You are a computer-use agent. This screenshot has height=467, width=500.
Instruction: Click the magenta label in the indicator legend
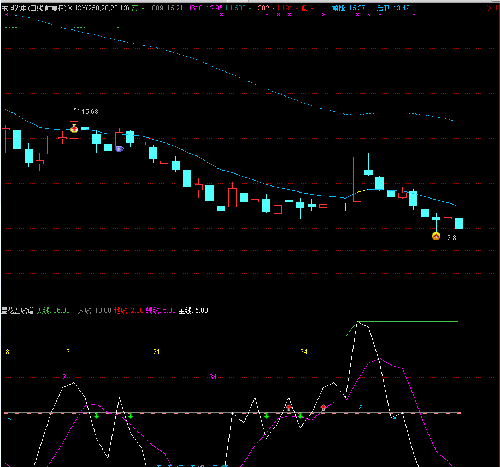(160, 311)
